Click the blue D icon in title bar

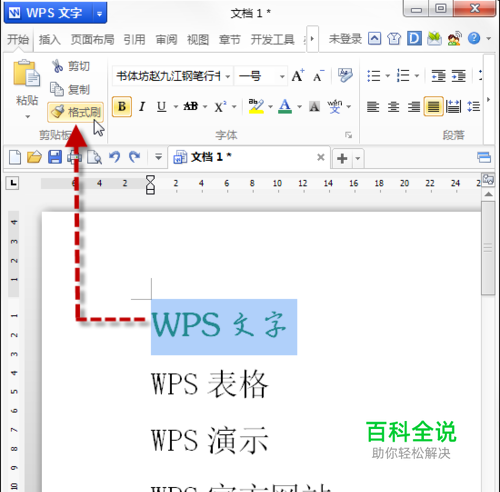coord(414,39)
